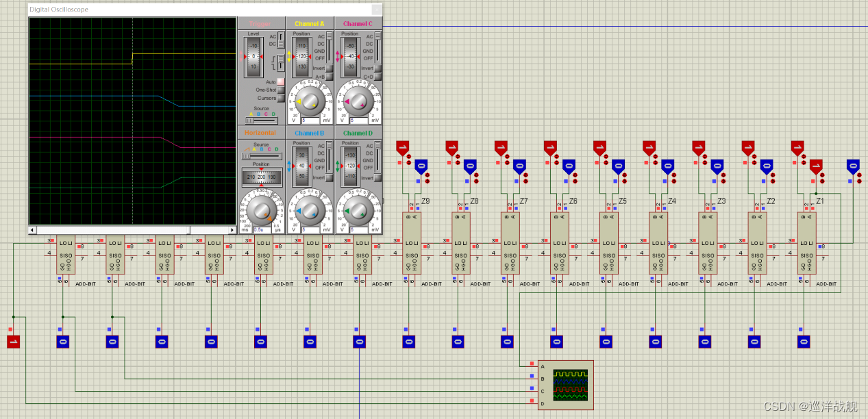The image size is (868, 419).
Task: Click the oscilloscope scrollbar left arrow
Action: pyautogui.click(x=32, y=230)
